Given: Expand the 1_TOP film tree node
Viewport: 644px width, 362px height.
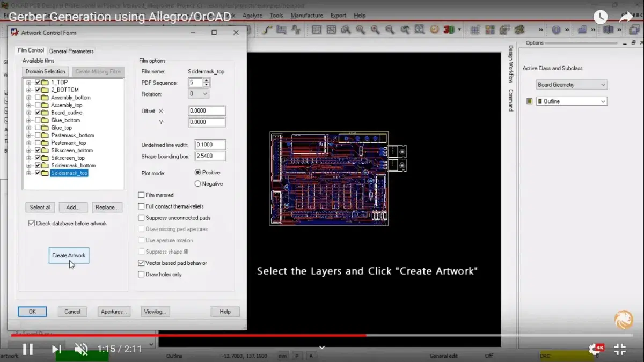Looking at the screenshot, I should (28, 83).
